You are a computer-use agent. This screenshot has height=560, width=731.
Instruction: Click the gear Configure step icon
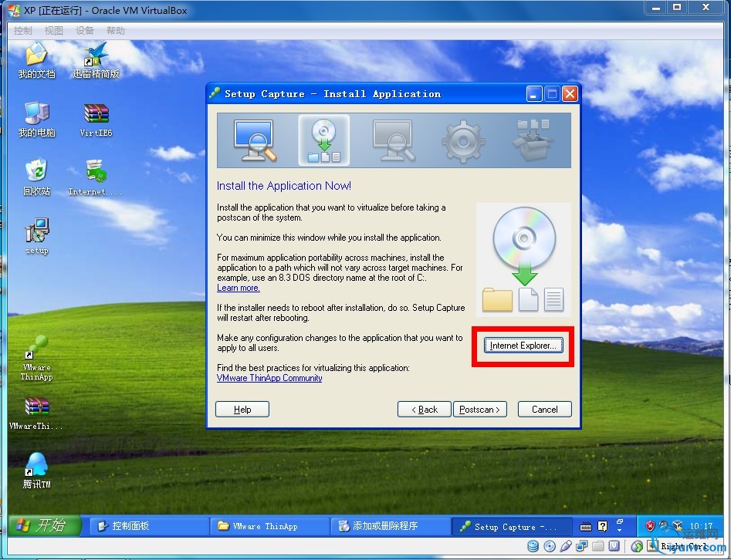463,141
